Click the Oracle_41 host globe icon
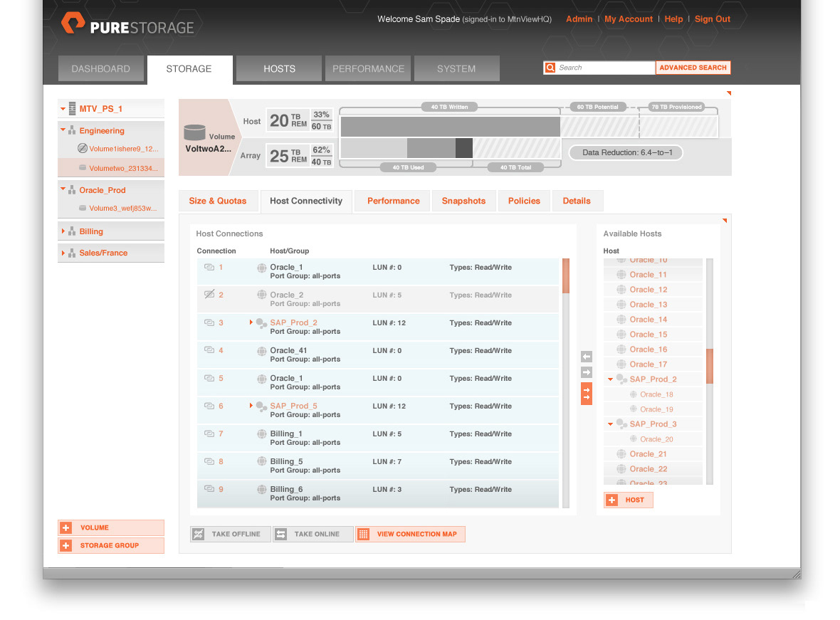Image resolution: width=840 pixels, height=620 pixels. [x=261, y=351]
